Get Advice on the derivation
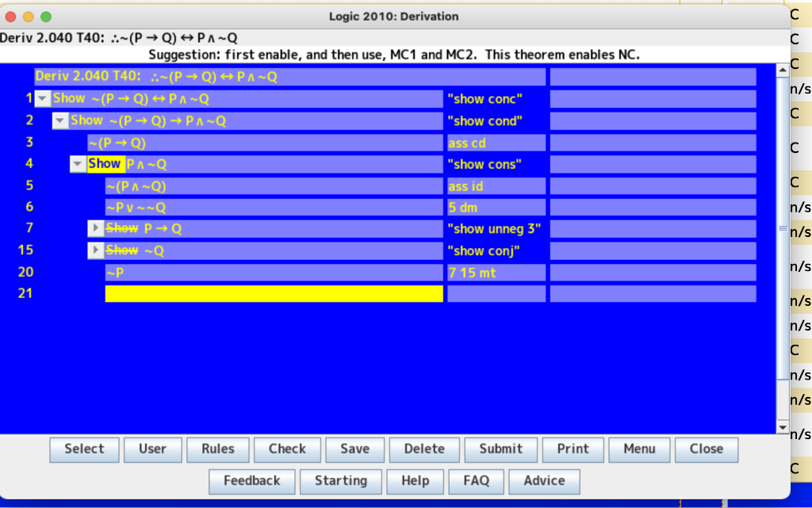The image size is (812, 508). tap(544, 481)
